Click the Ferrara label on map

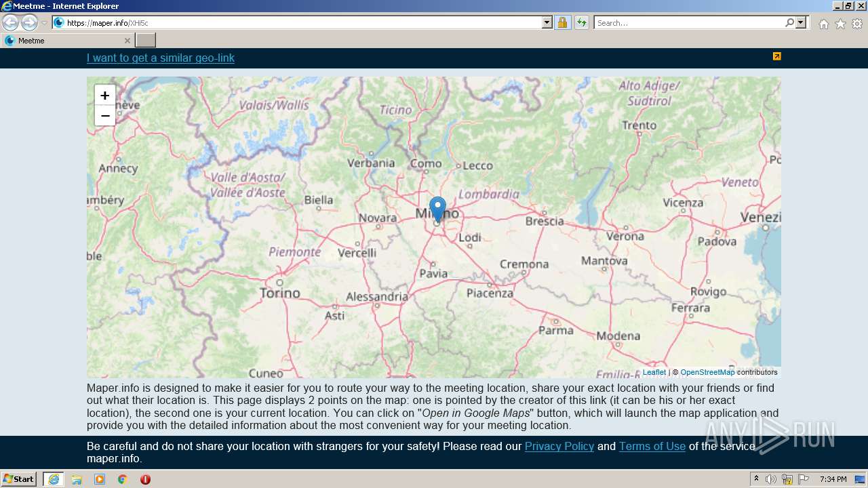click(x=690, y=308)
